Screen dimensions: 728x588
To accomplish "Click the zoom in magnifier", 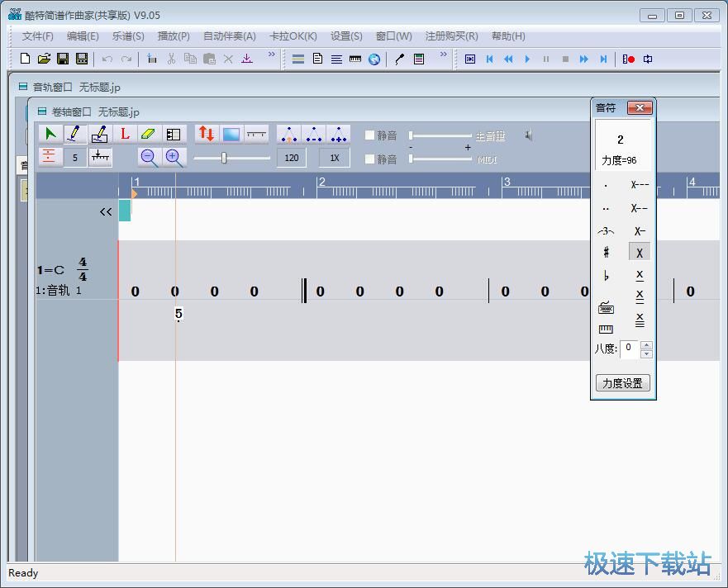I will pos(174,157).
